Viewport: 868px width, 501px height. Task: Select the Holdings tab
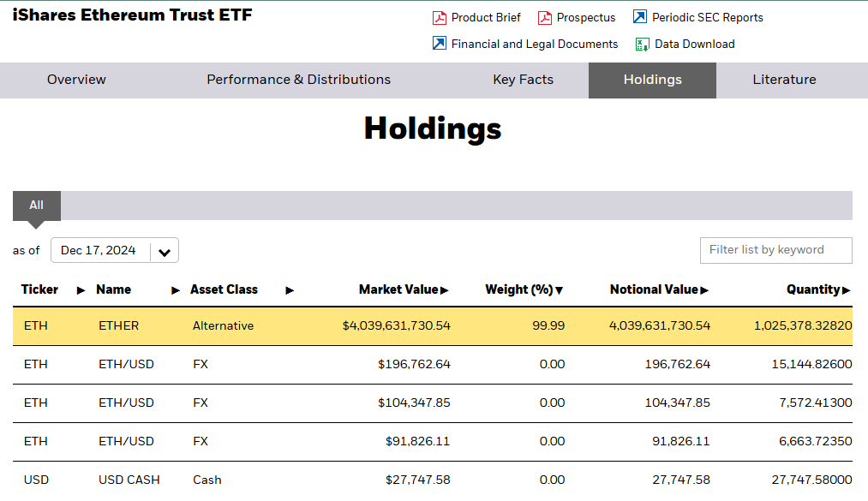652,81
